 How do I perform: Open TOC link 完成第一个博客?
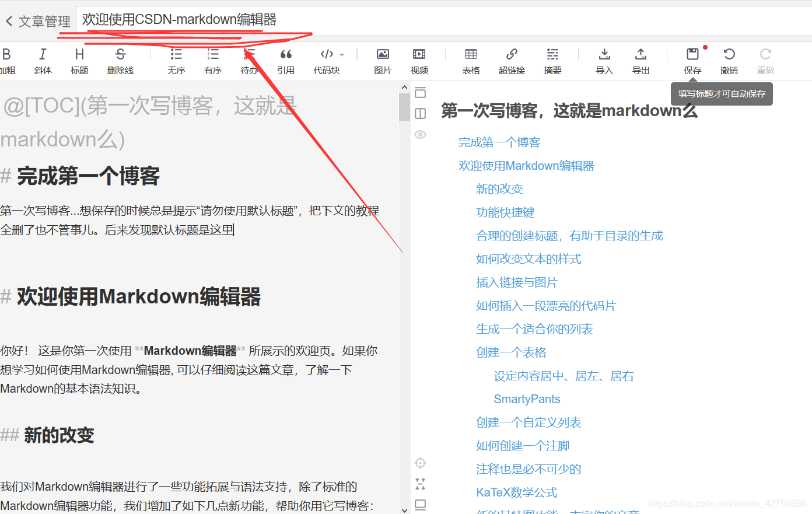(499, 142)
